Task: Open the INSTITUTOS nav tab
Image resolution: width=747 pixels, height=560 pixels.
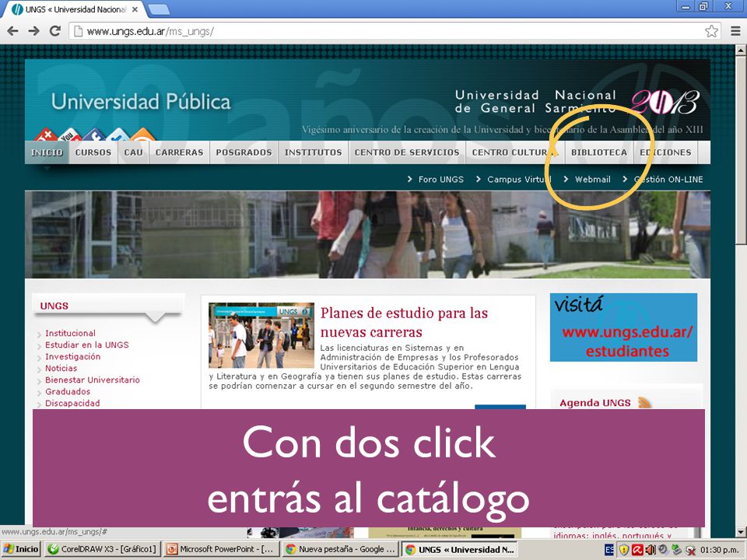Action: 313,152
